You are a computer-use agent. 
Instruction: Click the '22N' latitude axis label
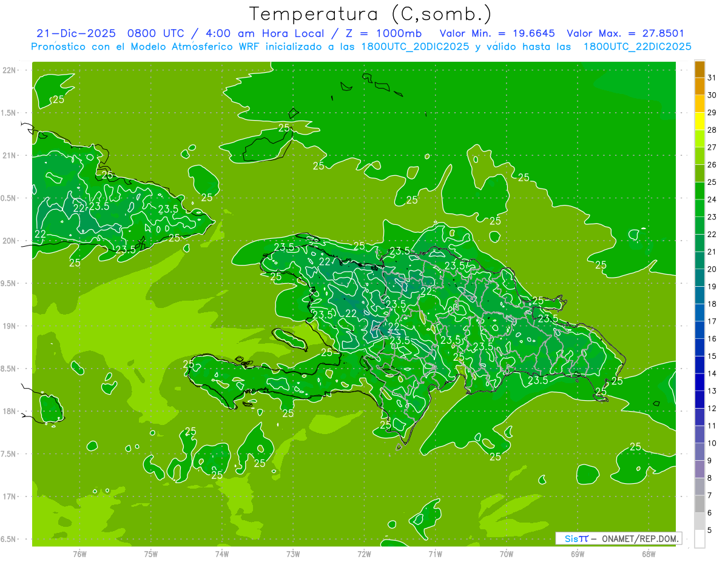9,70
